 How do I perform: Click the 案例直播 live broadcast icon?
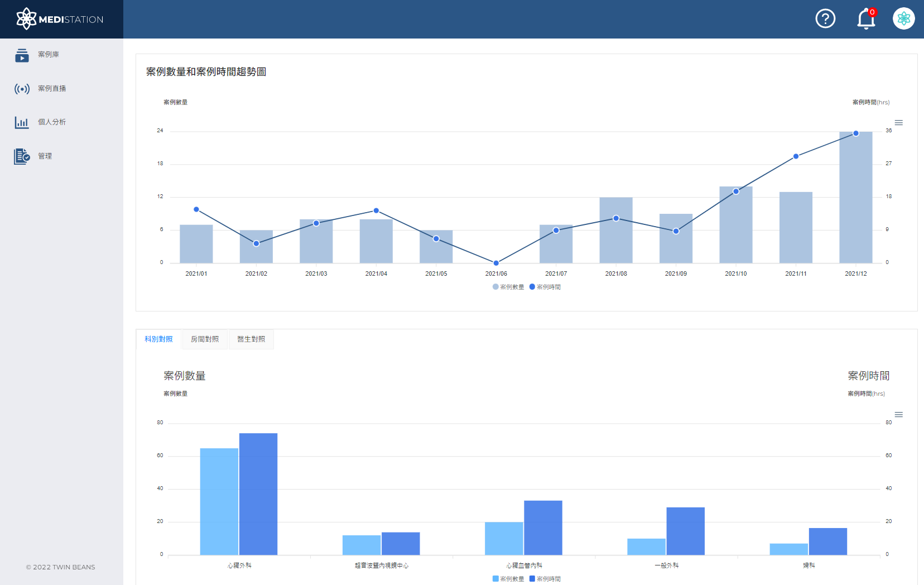[x=22, y=89]
